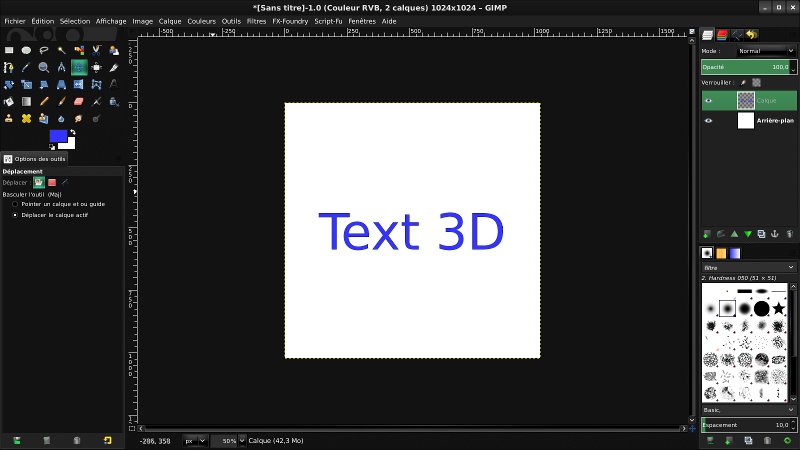Open the FX-Foundry menu
The height and width of the screenshot is (450, 800).
[290, 21]
